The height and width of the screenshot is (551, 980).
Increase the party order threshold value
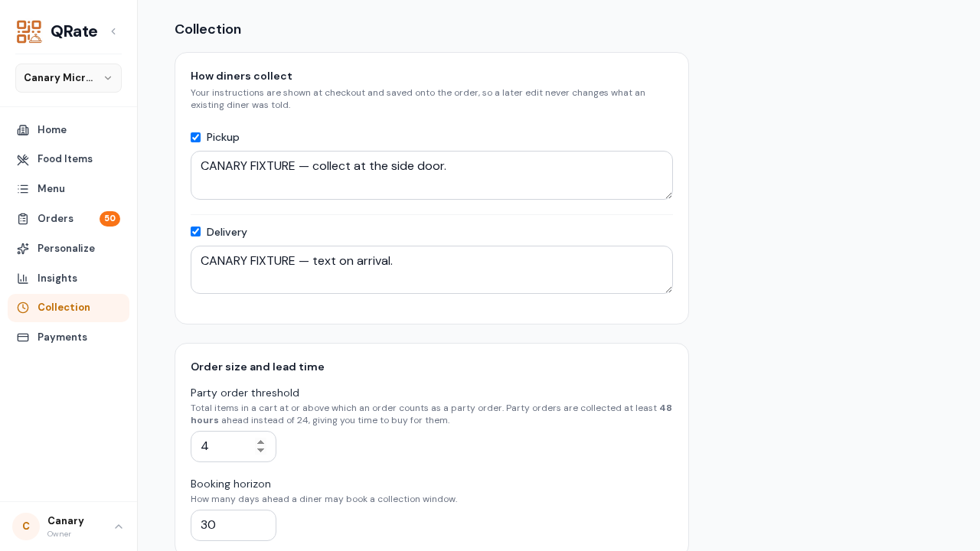pos(261,442)
